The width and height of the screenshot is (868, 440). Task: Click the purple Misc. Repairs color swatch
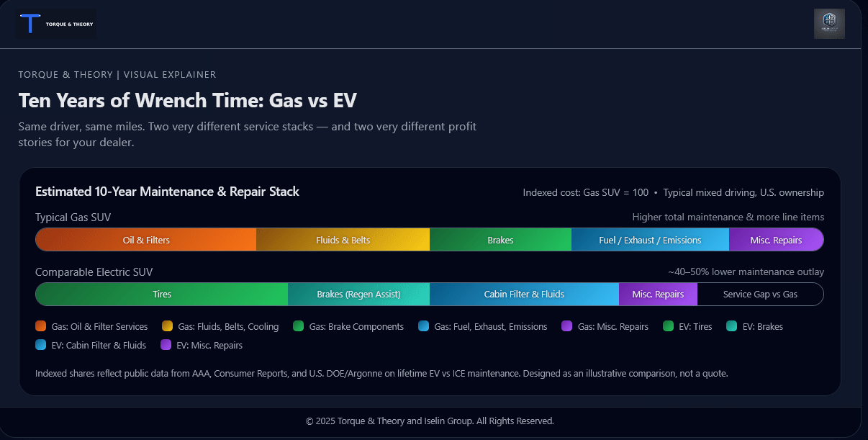tap(566, 326)
